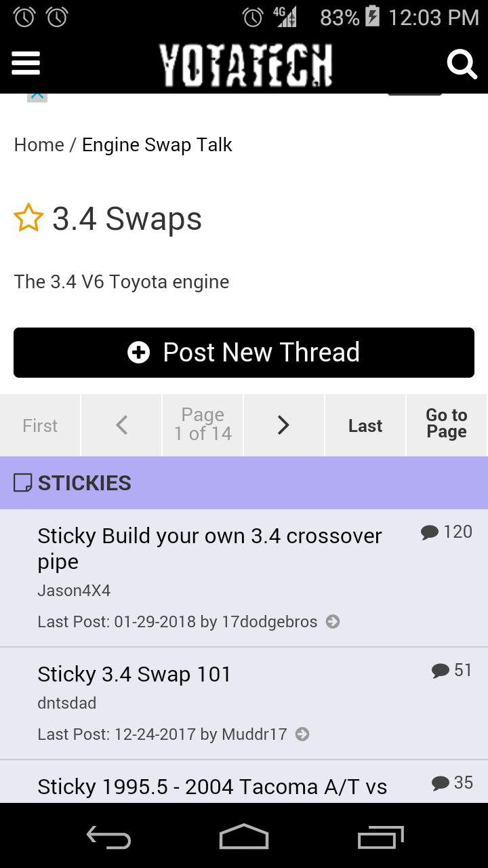Open Engine Swap Talk breadcrumb
Screen dimensions: 488x868
[x=157, y=145]
